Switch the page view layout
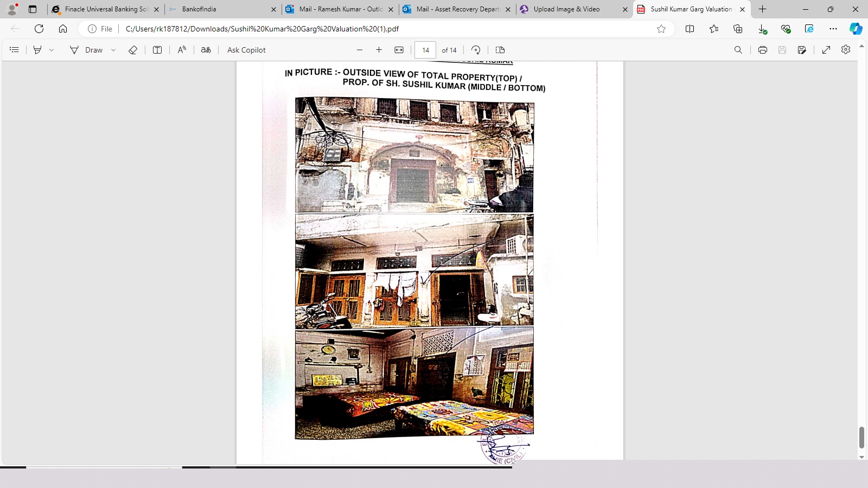 click(500, 50)
